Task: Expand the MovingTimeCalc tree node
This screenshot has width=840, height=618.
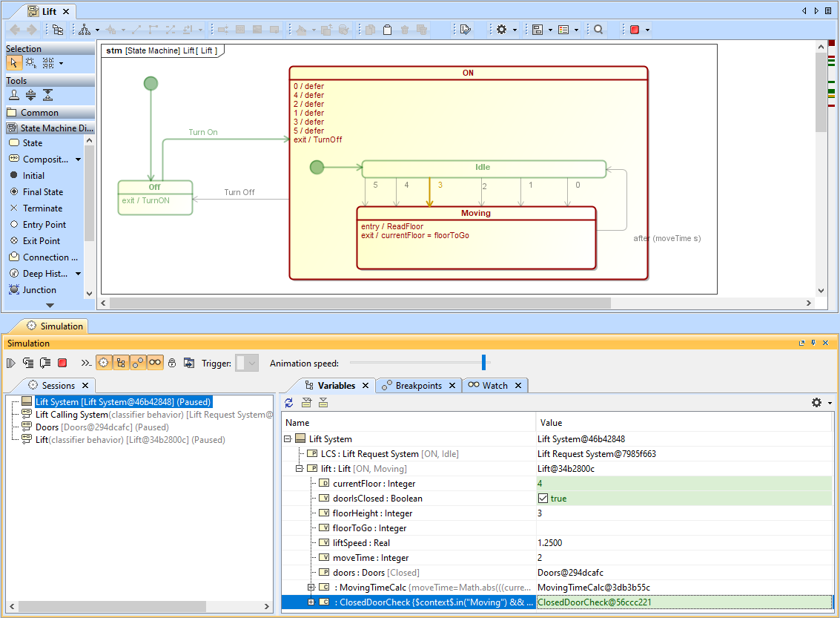Action: [311, 588]
